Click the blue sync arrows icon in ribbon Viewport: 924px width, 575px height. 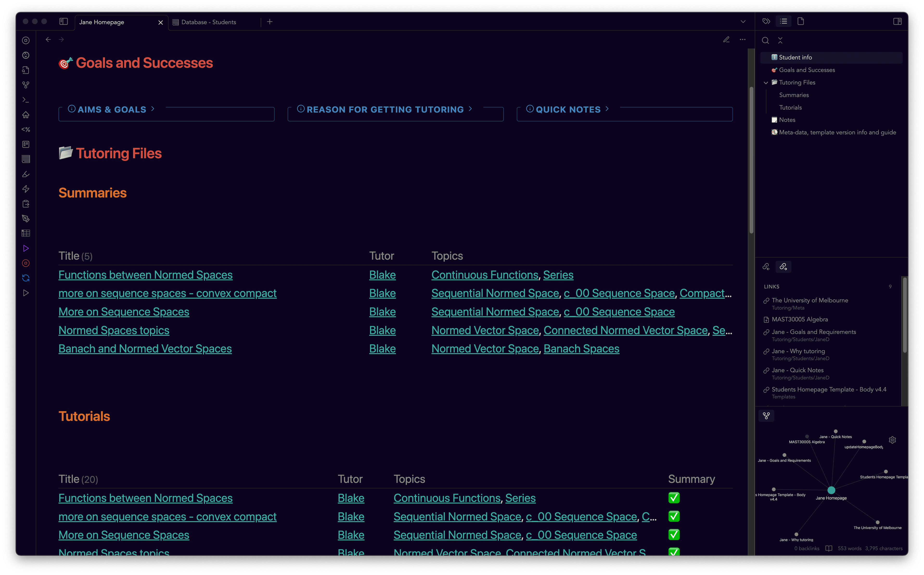tap(26, 278)
